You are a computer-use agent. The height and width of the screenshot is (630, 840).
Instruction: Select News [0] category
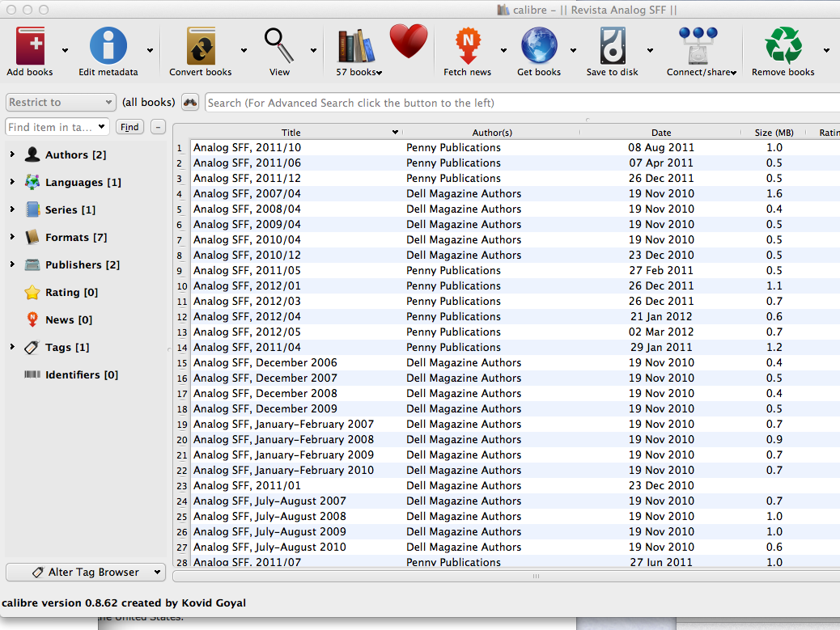pos(69,320)
